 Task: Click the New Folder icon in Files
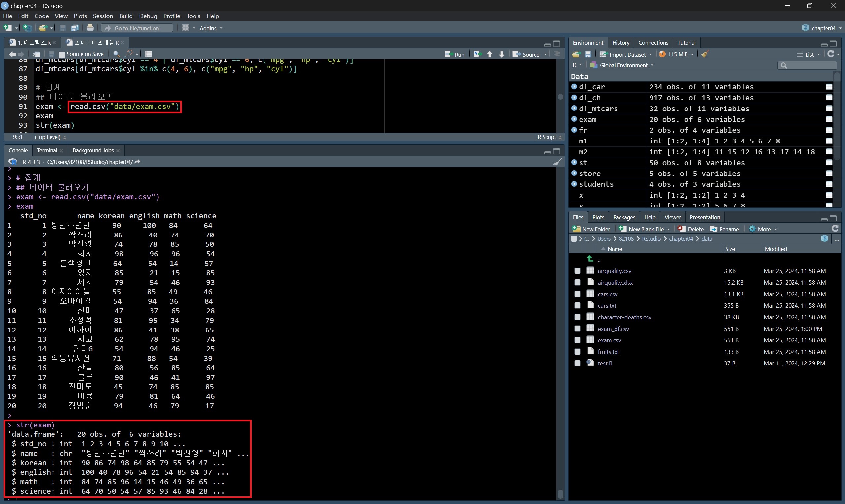tap(591, 229)
